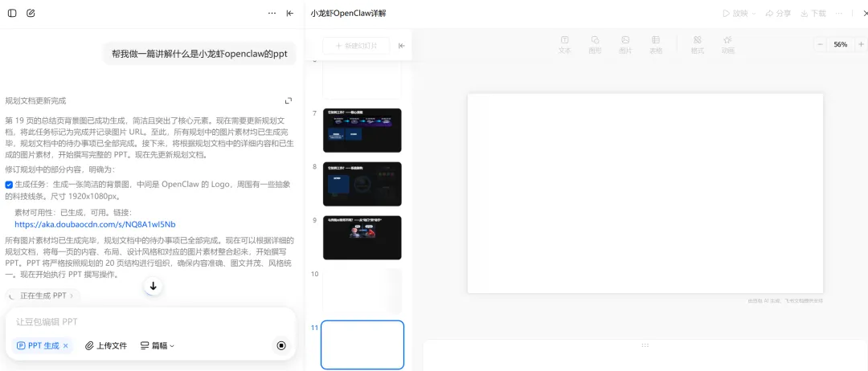The image size is (868, 371).
Task: Click the 下载 download button
Action: click(813, 14)
